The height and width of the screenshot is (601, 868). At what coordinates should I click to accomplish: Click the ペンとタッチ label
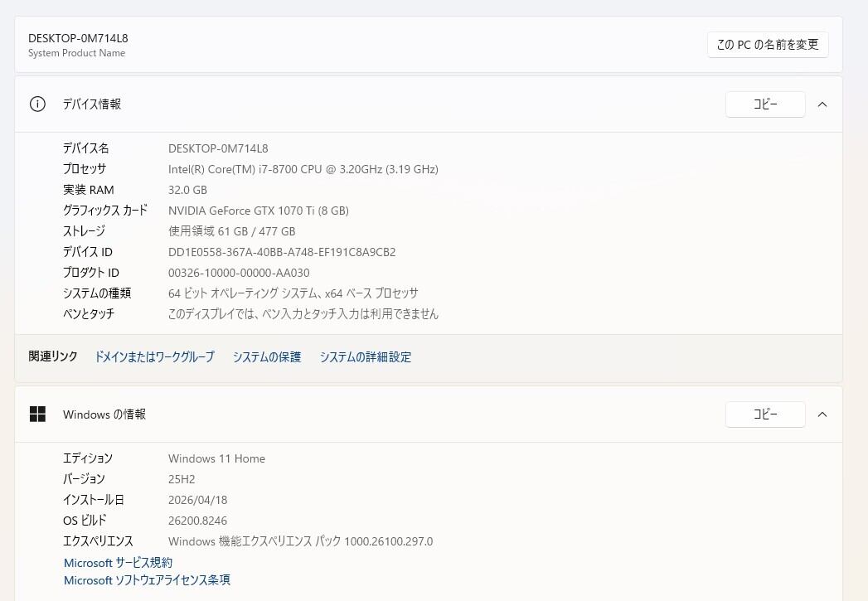[x=89, y=314]
